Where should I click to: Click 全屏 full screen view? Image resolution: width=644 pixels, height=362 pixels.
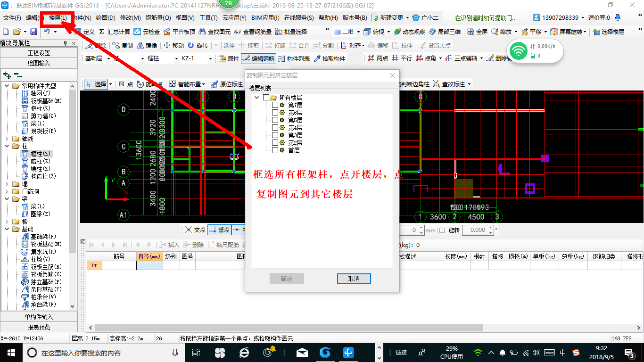pos(478,32)
